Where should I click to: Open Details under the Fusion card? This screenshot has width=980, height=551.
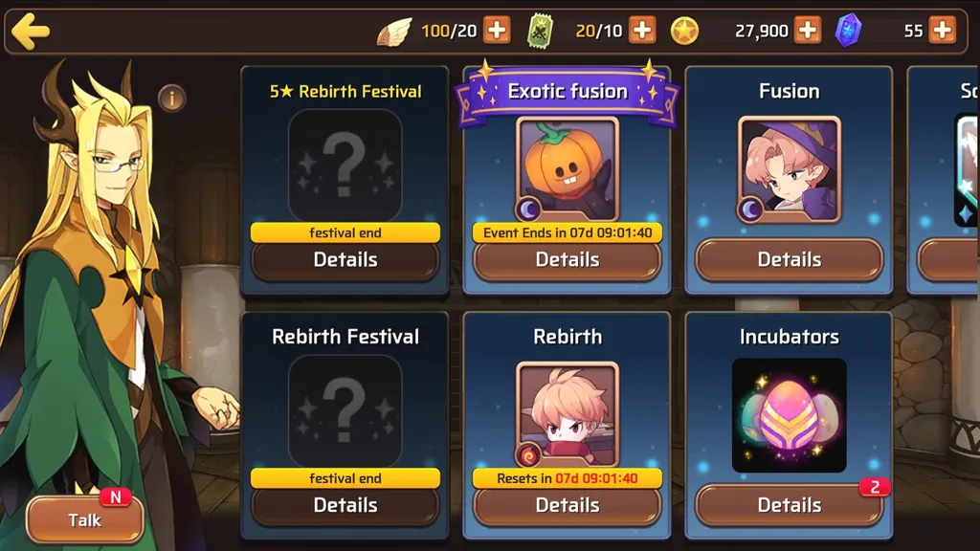pos(790,260)
